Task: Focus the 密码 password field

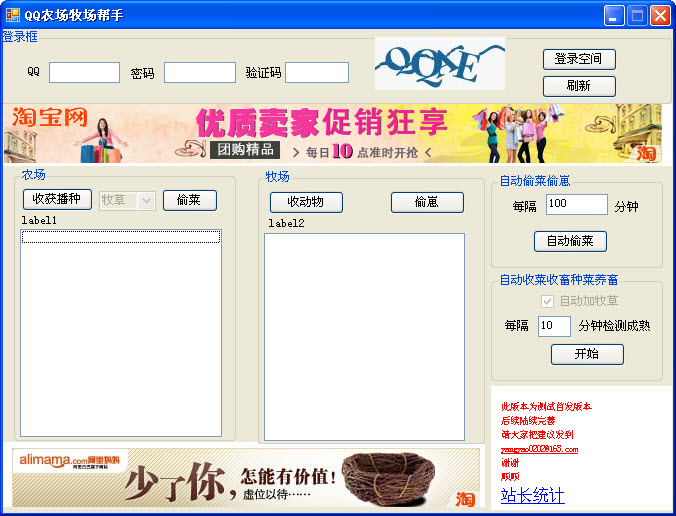Action: [x=200, y=72]
